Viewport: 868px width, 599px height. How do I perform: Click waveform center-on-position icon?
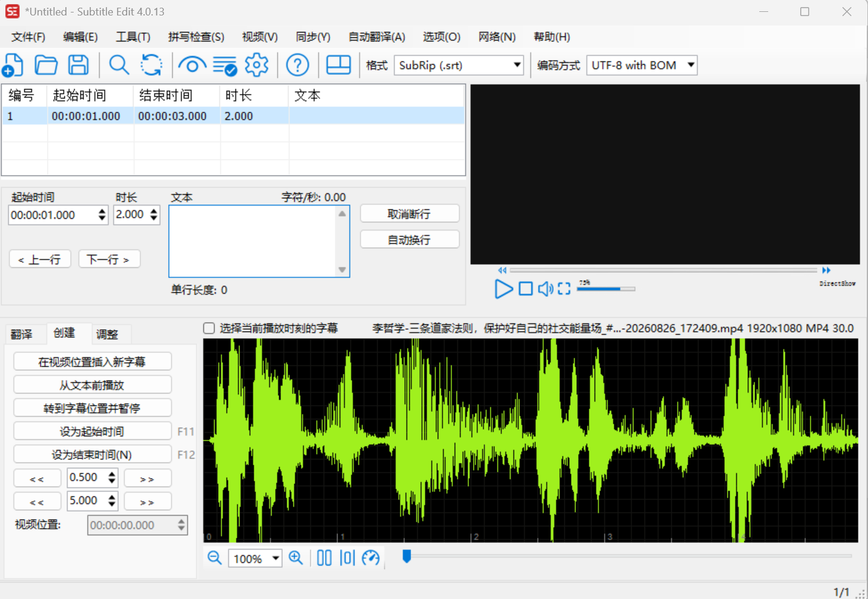click(x=348, y=557)
